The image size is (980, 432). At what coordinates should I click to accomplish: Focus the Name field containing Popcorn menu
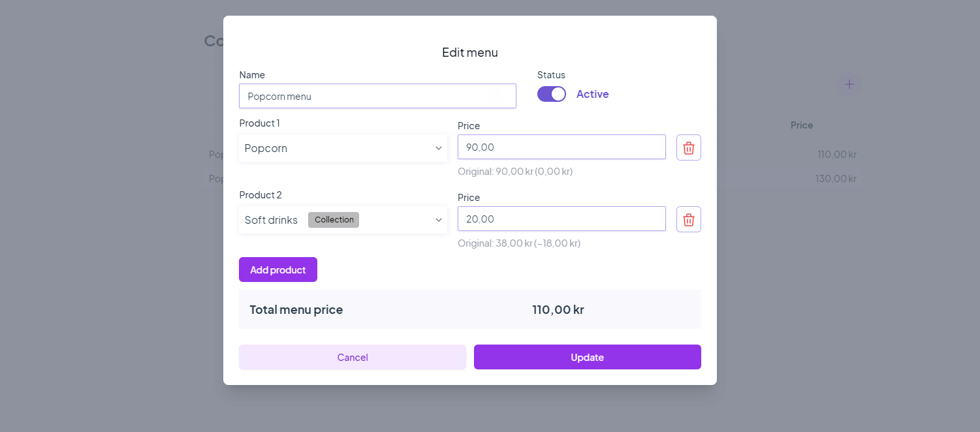(377, 96)
